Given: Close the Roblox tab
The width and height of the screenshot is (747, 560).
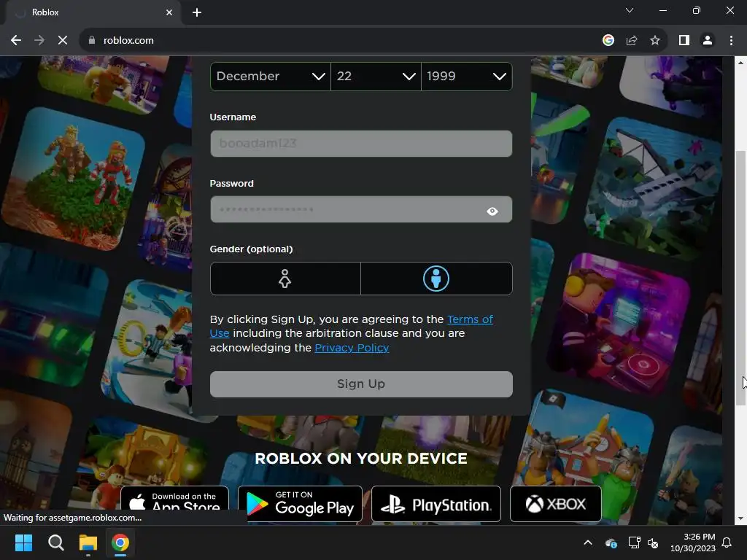Looking at the screenshot, I should coord(169,12).
